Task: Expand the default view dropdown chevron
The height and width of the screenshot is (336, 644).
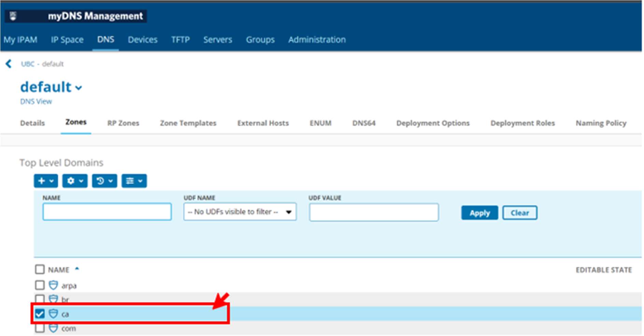Action: [79, 88]
